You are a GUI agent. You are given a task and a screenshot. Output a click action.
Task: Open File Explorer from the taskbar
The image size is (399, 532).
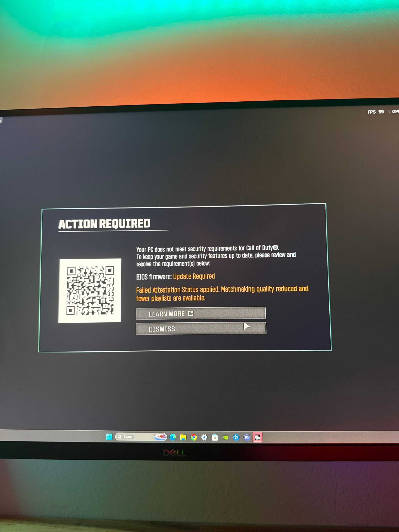[x=183, y=437]
